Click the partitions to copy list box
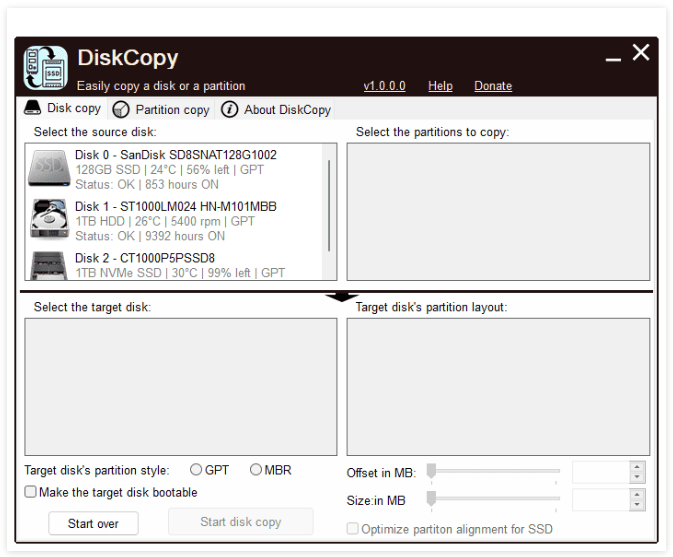This screenshot has width=673, height=557. 498,212
